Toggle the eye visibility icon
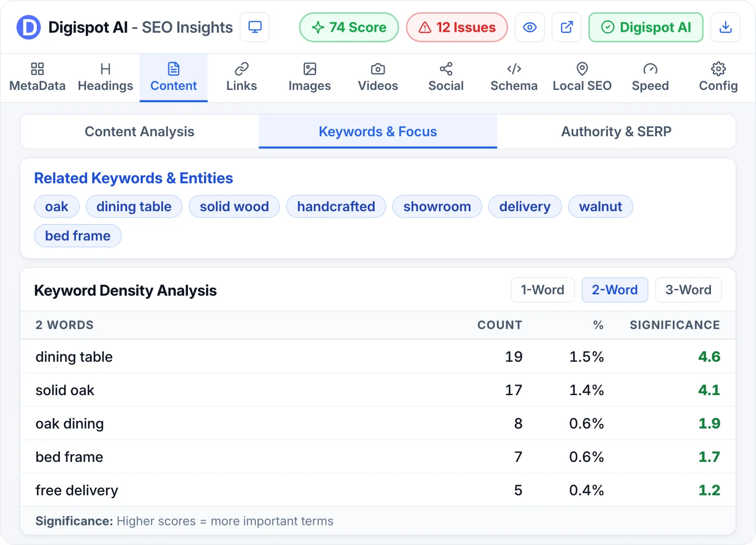Image resolution: width=756 pixels, height=545 pixels. pyautogui.click(x=530, y=27)
